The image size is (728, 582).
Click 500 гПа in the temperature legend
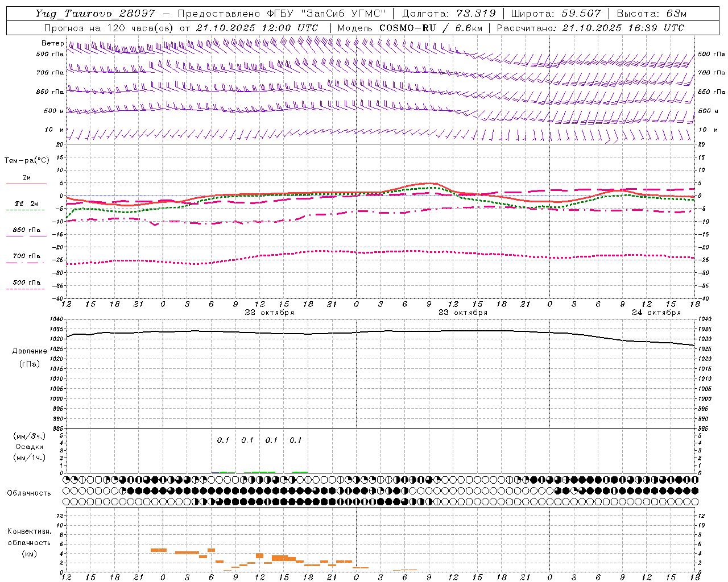27,282
